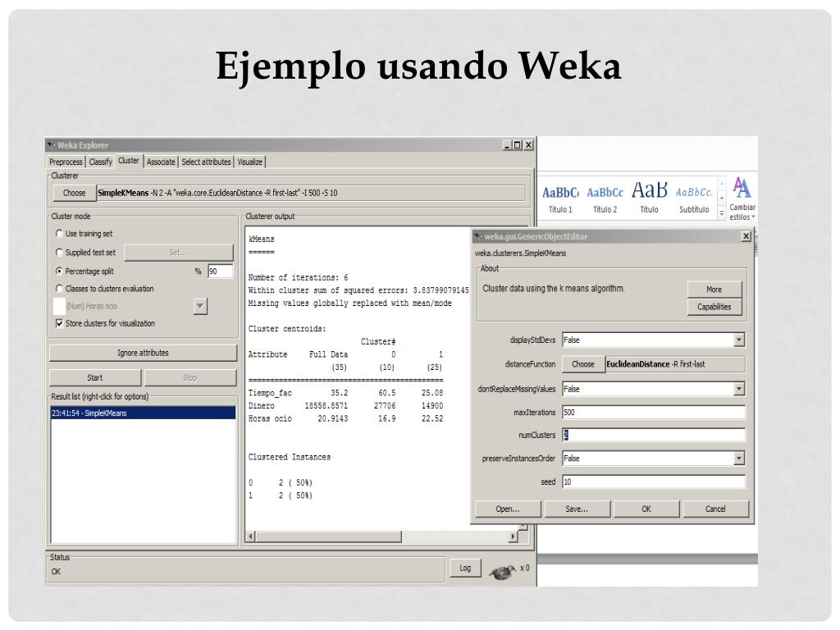Select result 23:41:54 - SimpleKMeans
The width and height of the screenshot is (840, 630).
click(x=143, y=413)
